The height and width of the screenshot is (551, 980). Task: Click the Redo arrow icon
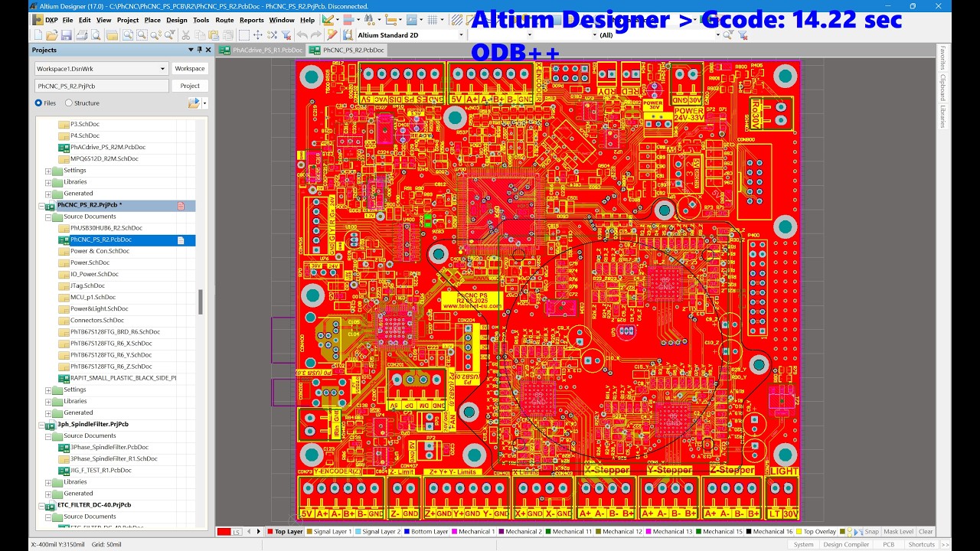coord(316,35)
